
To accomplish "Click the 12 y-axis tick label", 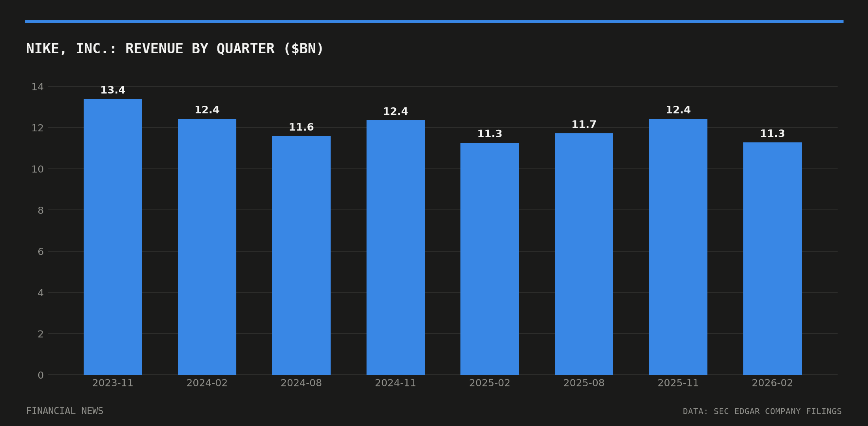I will click(x=37, y=128).
